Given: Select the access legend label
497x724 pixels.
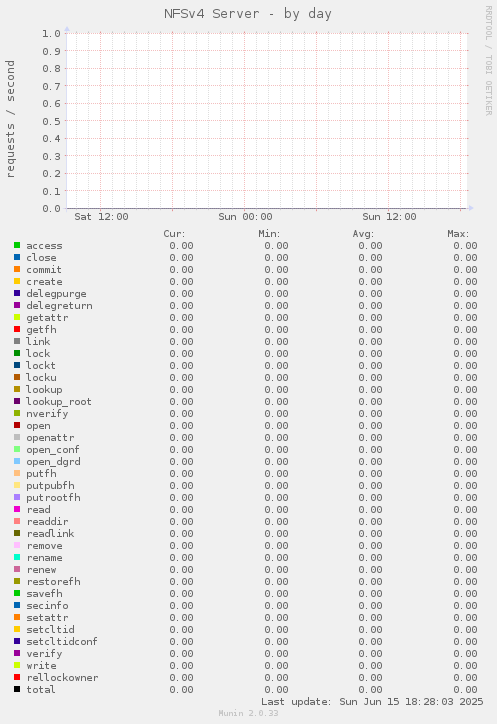Looking at the screenshot, I should click(x=44, y=246).
